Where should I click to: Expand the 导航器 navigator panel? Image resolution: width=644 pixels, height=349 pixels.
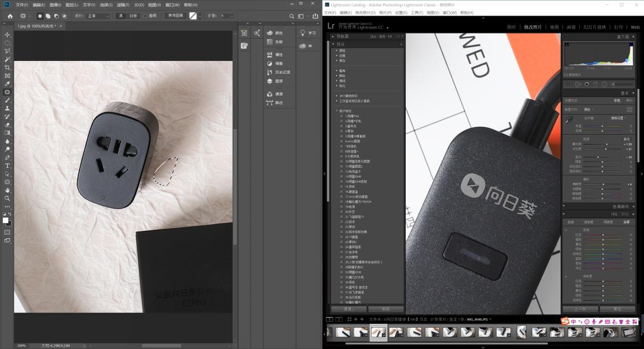click(334, 36)
